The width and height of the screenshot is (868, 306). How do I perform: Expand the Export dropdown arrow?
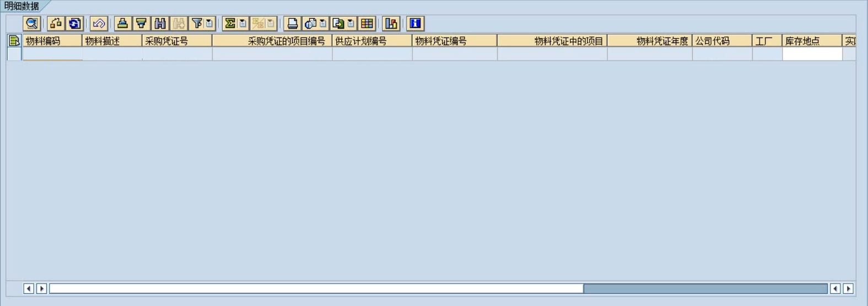click(351, 24)
